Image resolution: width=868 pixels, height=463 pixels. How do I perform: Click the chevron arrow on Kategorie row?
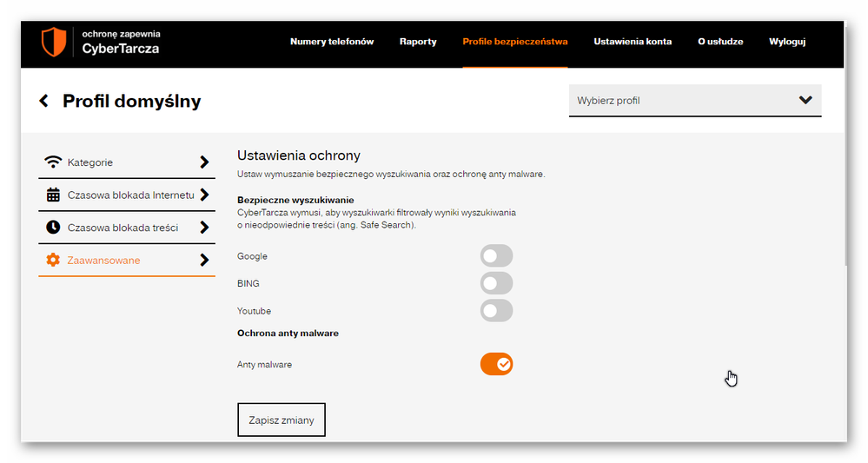click(204, 162)
